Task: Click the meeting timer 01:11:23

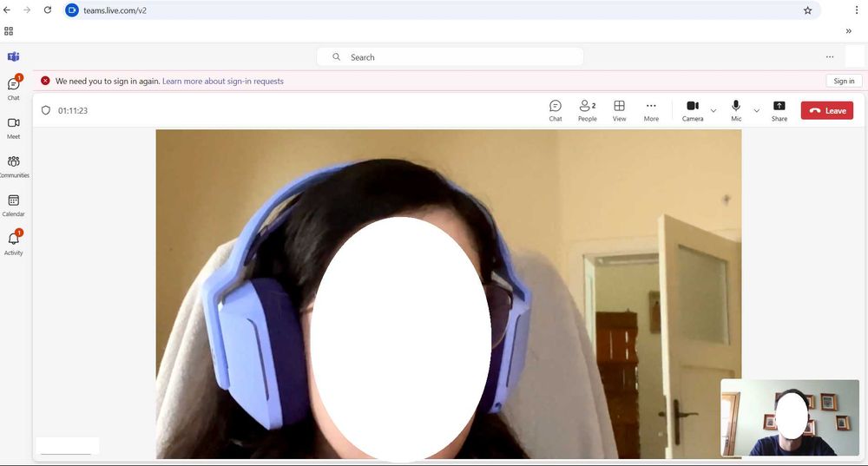Action: click(73, 111)
